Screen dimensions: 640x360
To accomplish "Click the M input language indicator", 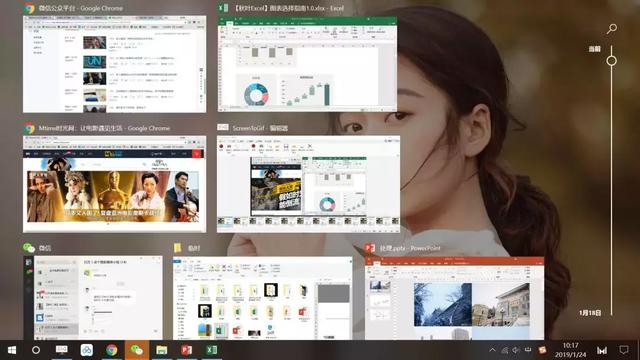I will (x=602, y=350).
